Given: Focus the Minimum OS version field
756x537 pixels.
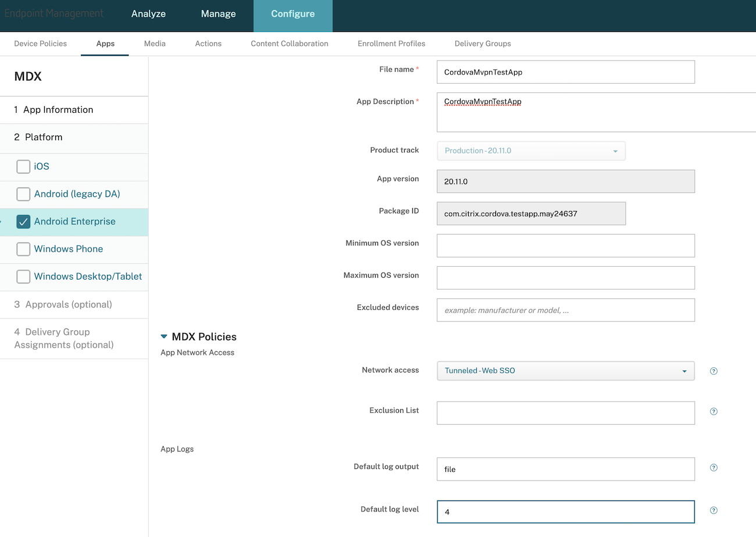Looking at the screenshot, I should pyautogui.click(x=565, y=246).
